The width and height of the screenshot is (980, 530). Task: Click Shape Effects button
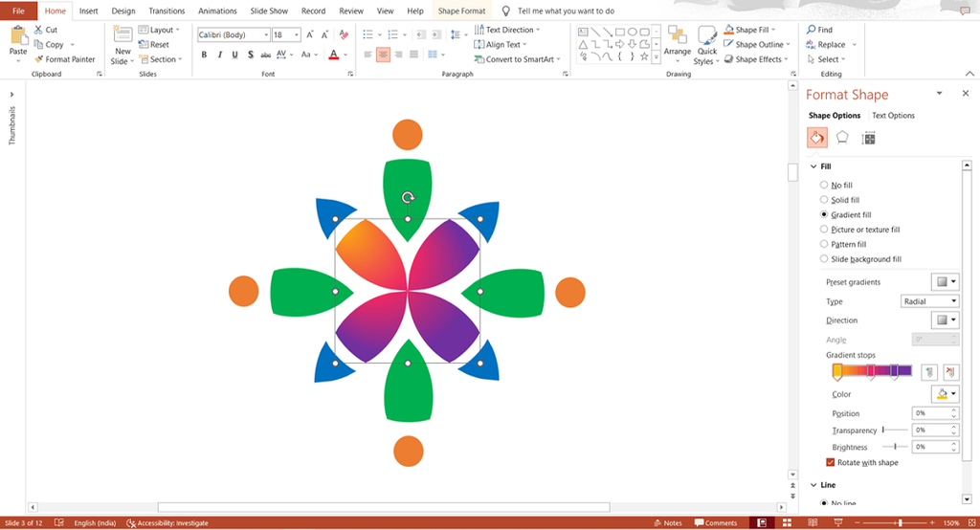tap(756, 59)
